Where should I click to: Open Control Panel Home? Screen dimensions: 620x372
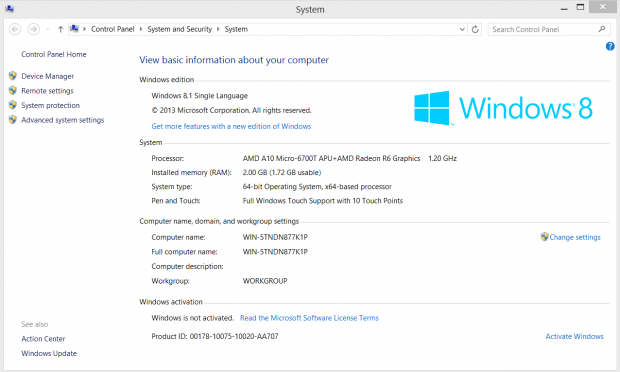(x=54, y=55)
